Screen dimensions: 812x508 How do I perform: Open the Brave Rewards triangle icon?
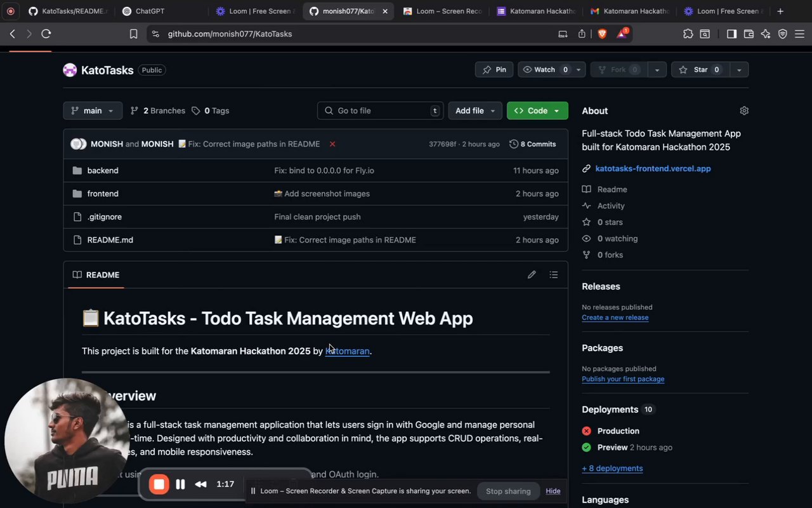[622, 34]
